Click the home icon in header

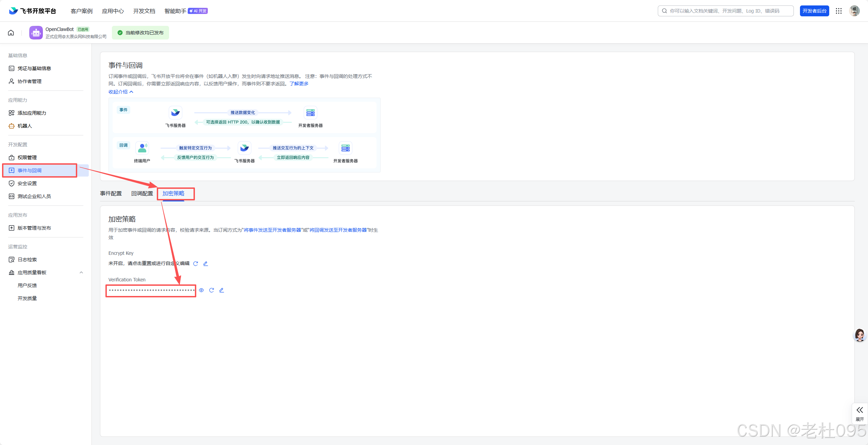(11, 33)
